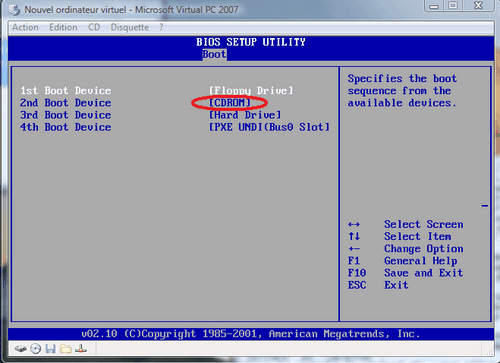Screen dimensions: 500x363
Task: Select the 4th Boot Device row
Action: 175,127
